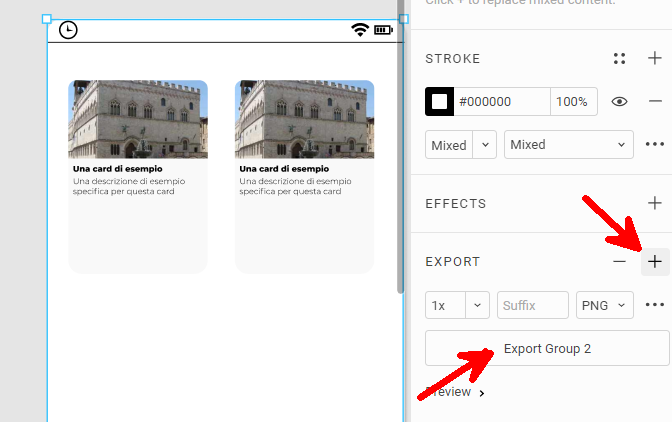The width and height of the screenshot is (672, 422).
Task: Click the stroke hex value field
Action: pos(501,101)
